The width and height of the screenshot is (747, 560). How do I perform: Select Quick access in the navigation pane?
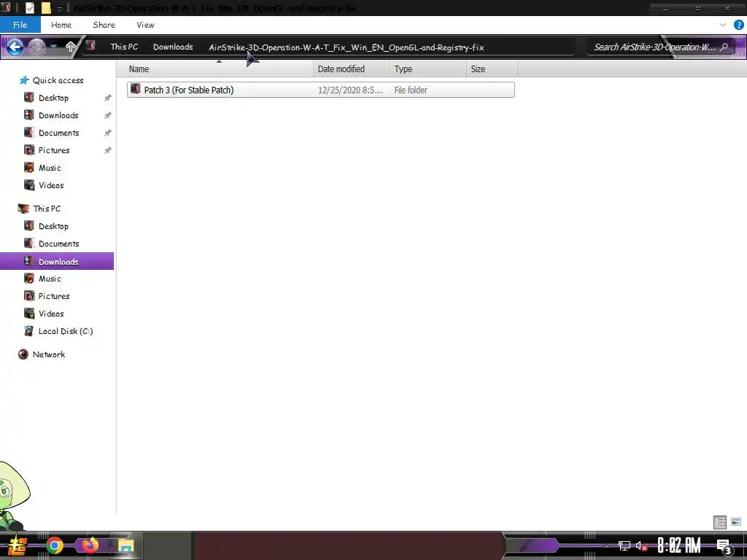coord(58,80)
